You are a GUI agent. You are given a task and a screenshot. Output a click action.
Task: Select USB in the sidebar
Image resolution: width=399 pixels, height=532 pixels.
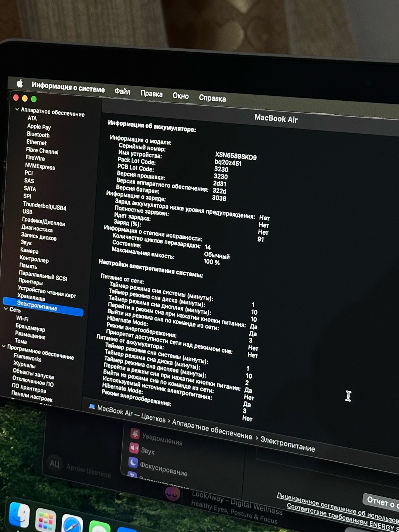[x=27, y=212]
